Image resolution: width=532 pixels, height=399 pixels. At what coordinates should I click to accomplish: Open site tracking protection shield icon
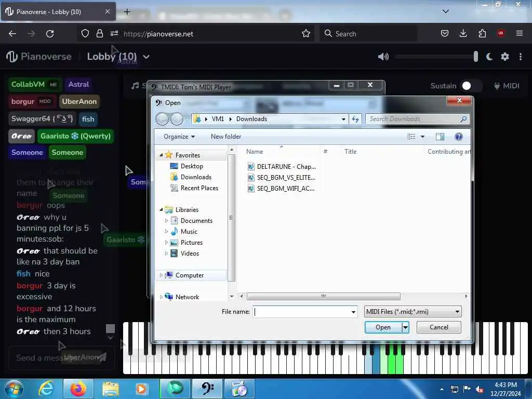coord(85,34)
